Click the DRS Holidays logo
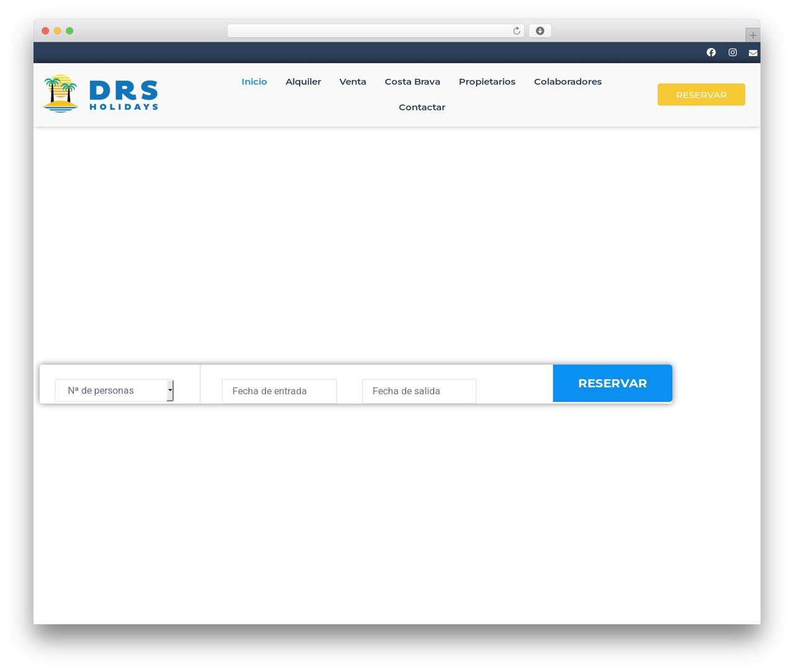Image resolution: width=794 pixels, height=672 pixels. [x=100, y=94]
